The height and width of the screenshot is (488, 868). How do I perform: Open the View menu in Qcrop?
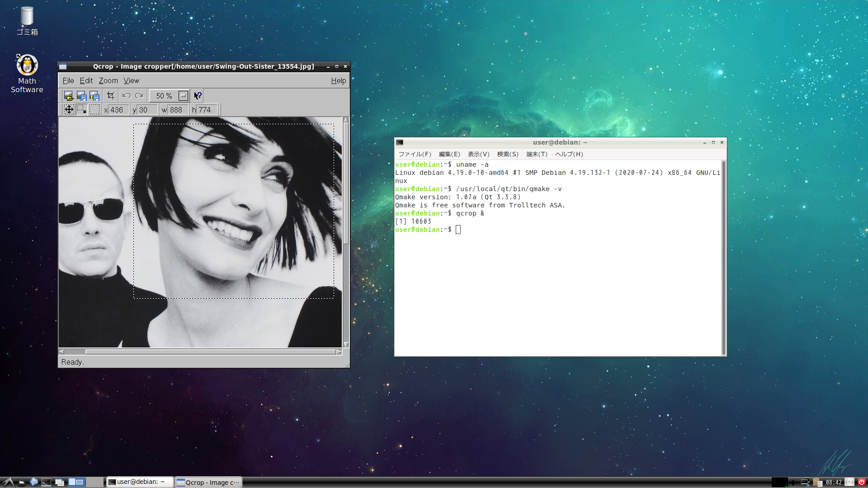coord(132,80)
